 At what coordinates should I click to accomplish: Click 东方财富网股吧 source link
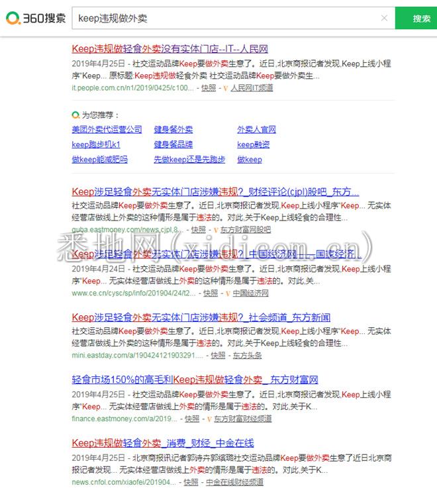click(x=246, y=230)
